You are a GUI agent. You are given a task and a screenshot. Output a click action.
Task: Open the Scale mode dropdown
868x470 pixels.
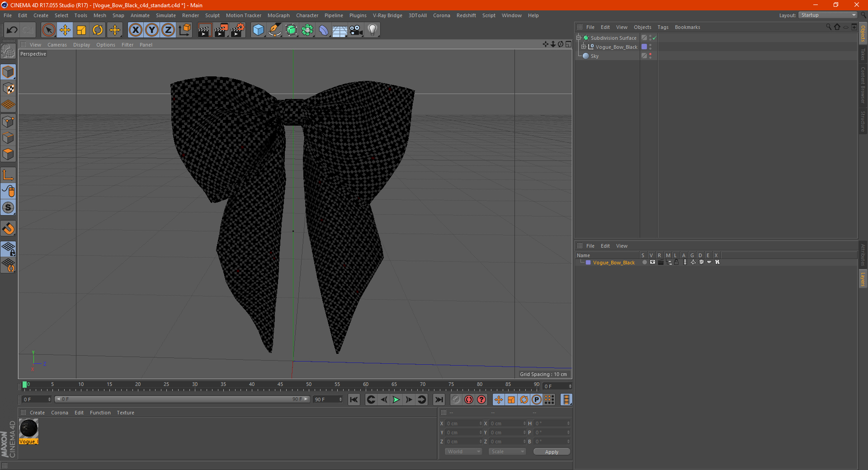coord(507,451)
